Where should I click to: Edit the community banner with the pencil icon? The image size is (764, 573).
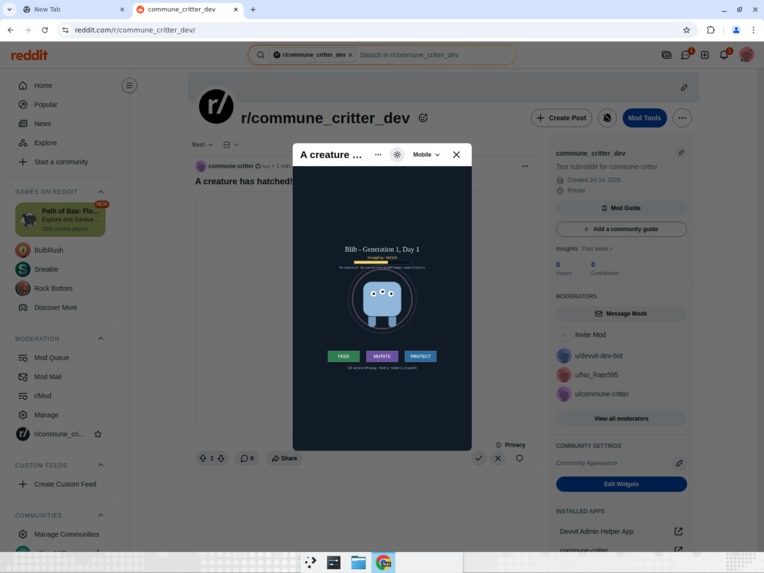point(684,88)
